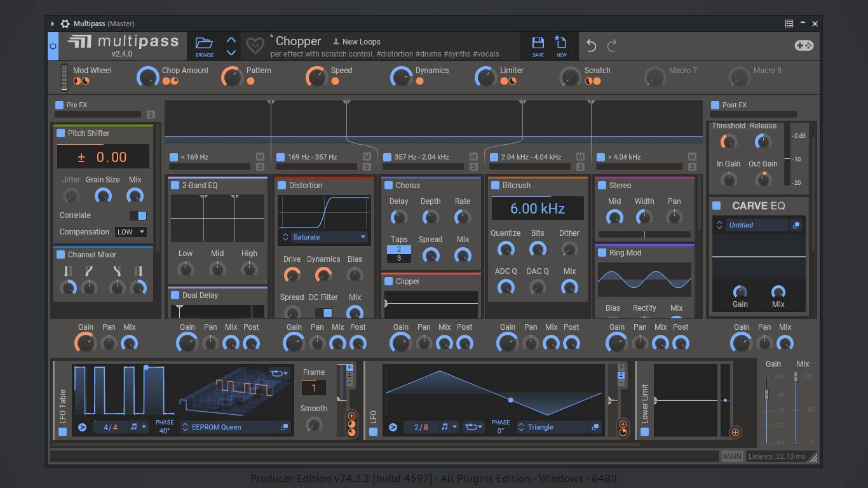Select the previous preset with the up chevron
The width and height of the screenshot is (868, 488).
(231, 40)
